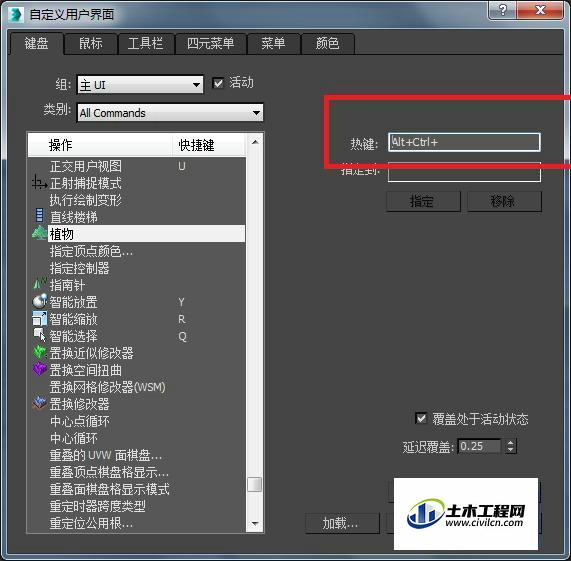
Task: Switch to the 工具栏 tab
Action: pos(145,44)
